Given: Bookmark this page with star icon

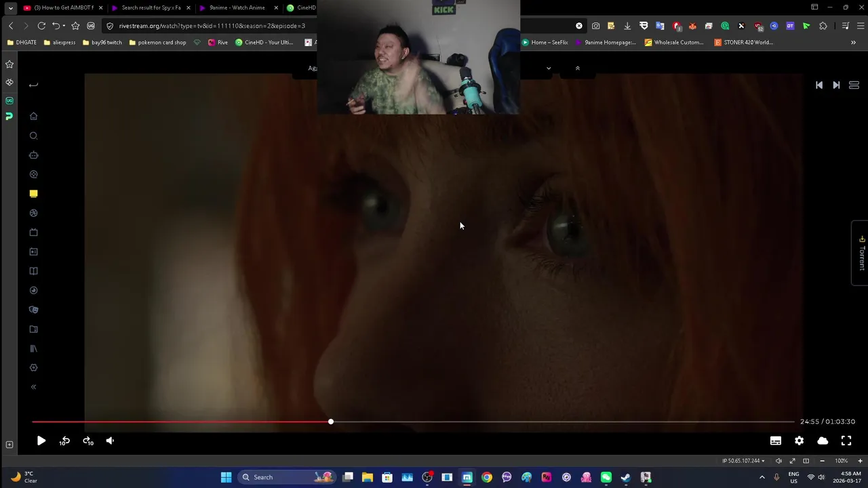Looking at the screenshot, I should click(75, 26).
